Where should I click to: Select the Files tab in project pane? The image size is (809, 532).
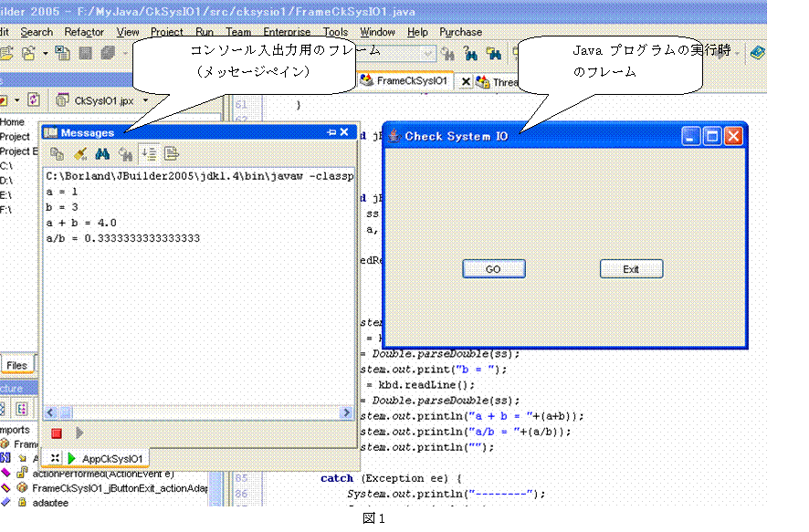16,365
